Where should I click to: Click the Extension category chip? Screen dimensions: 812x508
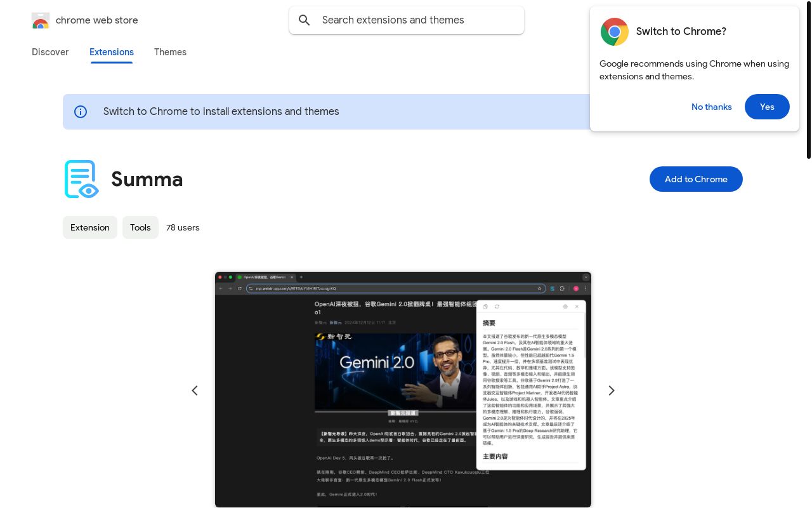coord(90,227)
